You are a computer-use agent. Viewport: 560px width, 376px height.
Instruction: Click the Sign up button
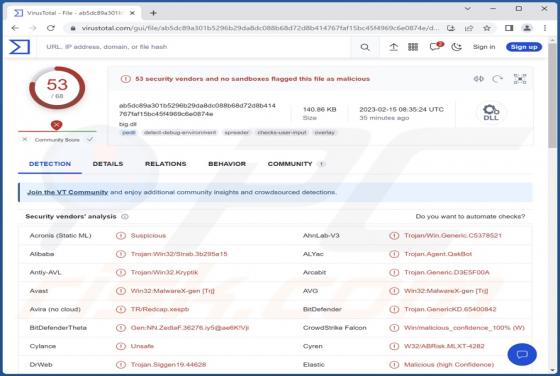tap(524, 47)
